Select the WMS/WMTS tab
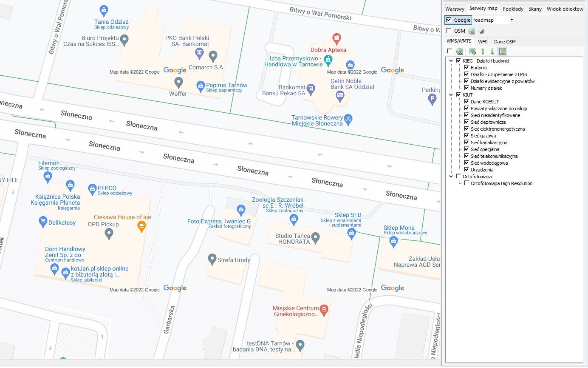The height and width of the screenshot is (368, 588). tap(459, 41)
